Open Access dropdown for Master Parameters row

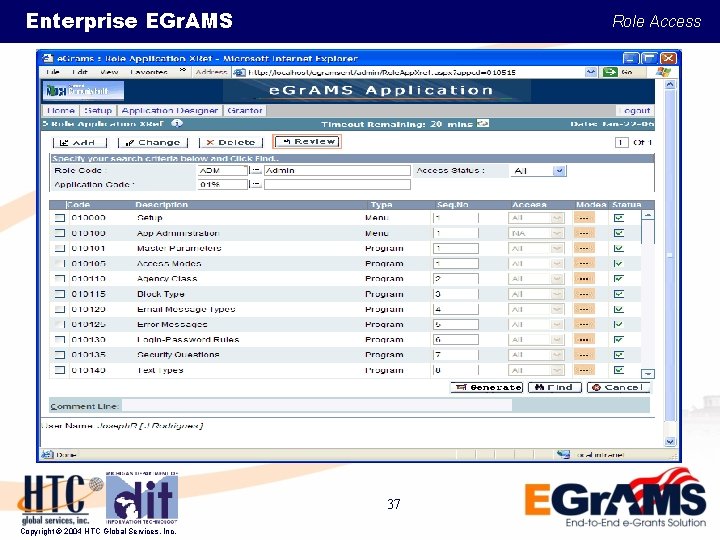click(x=536, y=248)
